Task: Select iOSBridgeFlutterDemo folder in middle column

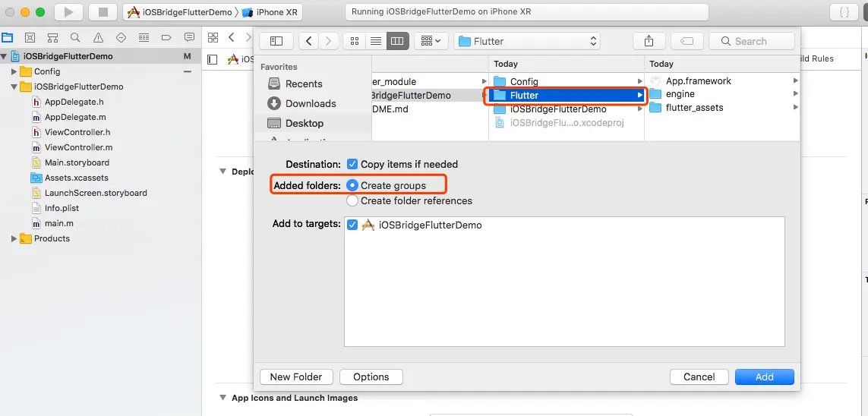Action: [x=567, y=109]
